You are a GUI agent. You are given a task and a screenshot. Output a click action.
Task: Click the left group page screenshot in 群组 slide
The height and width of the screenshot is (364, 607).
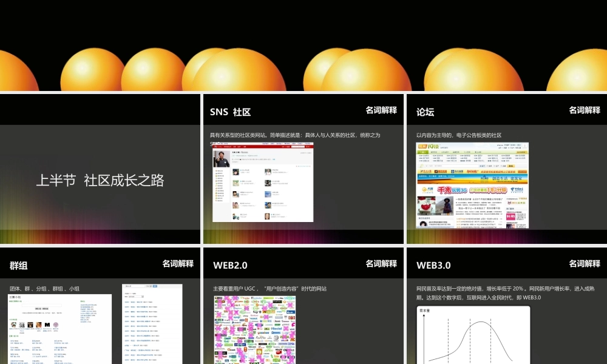point(59,329)
